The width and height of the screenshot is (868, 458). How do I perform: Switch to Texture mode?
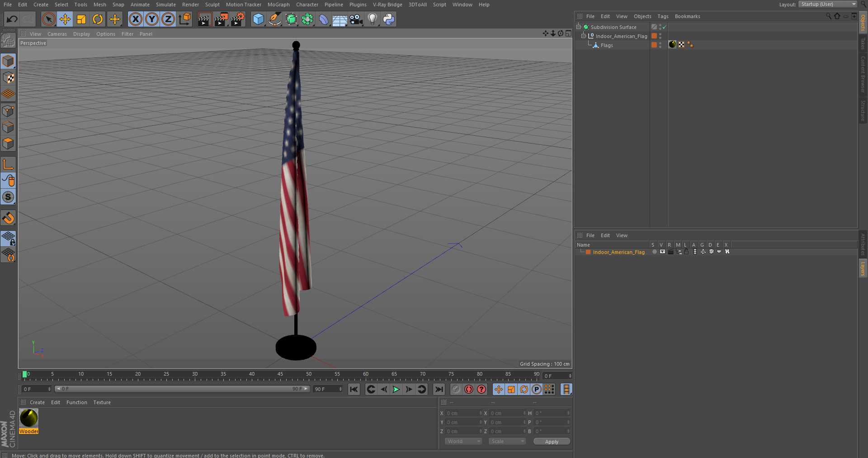(8, 78)
